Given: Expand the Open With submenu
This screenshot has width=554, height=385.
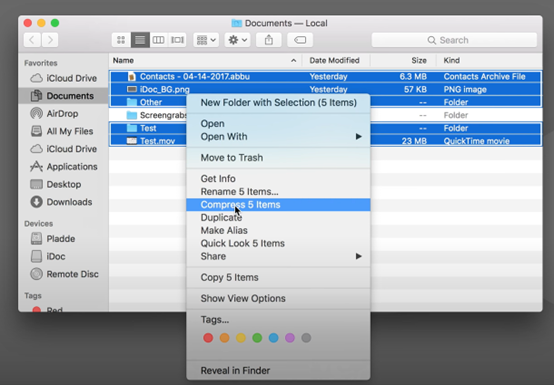Looking at the screenshot, I should [278, 137].
